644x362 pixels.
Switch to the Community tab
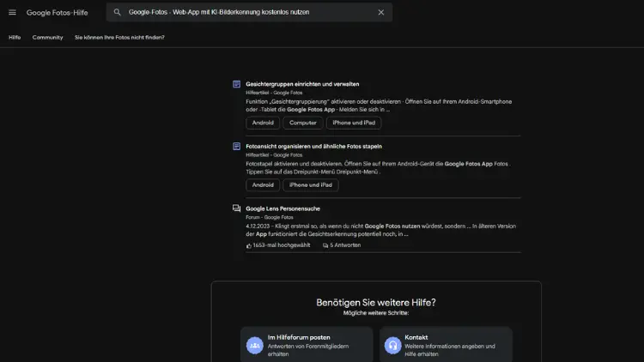tap(47, 38)
